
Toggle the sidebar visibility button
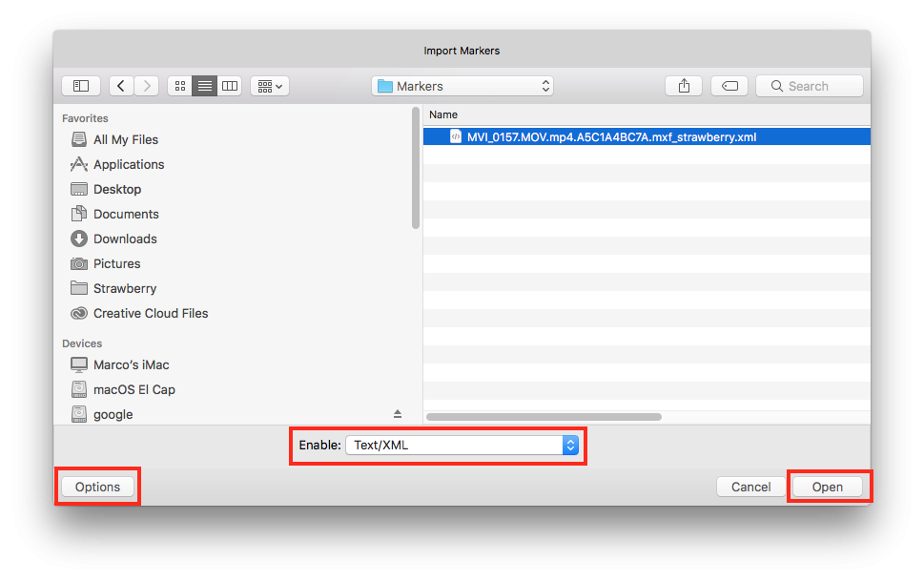click(81, 86)
